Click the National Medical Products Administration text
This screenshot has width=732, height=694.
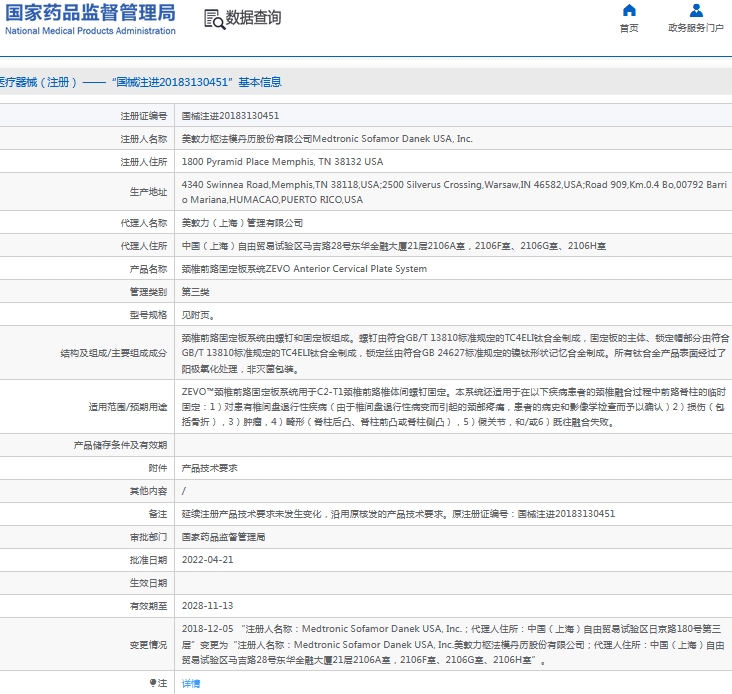click(90, 31)
